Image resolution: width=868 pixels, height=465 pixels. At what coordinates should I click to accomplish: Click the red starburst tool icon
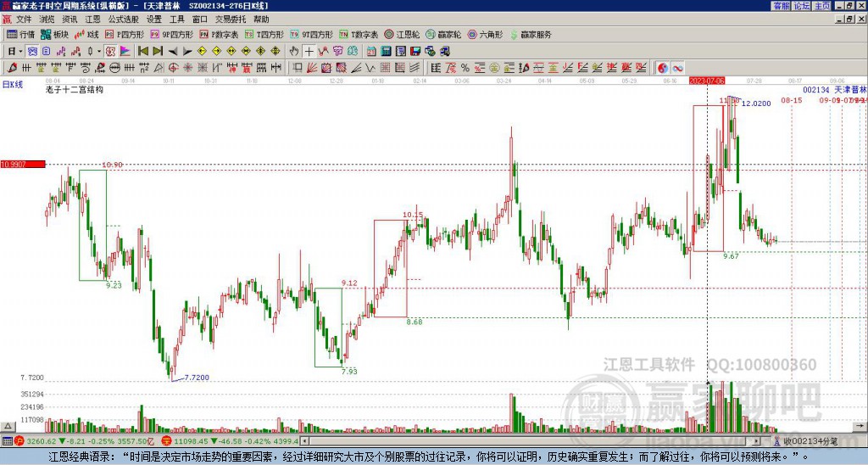pos(187,68)
